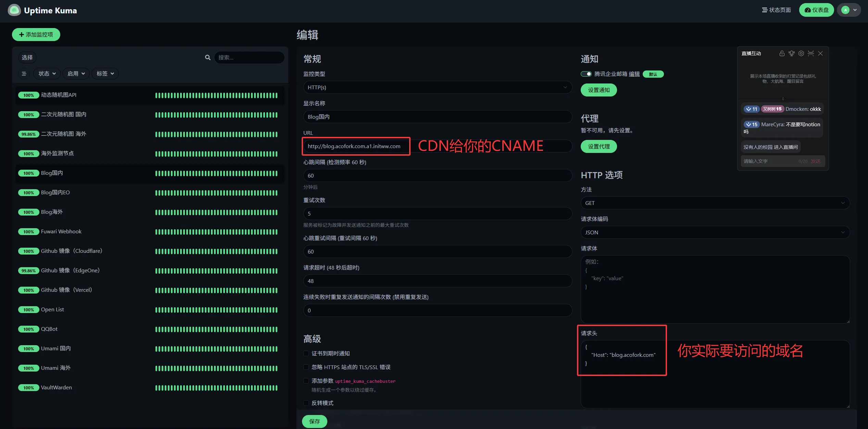The width and height of the screenshot is (868, 429).
Task: Open the 状态页面 menu item
Action: pos(776,10)
